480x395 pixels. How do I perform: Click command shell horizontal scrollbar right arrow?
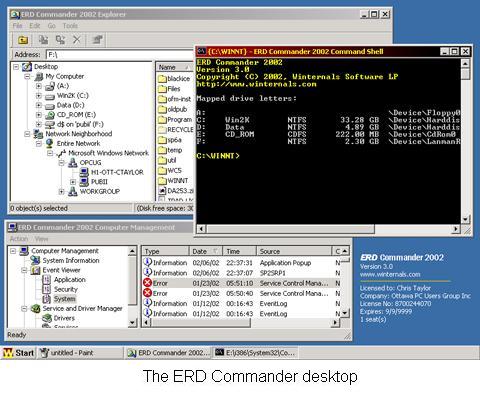(x=456, y=229)
